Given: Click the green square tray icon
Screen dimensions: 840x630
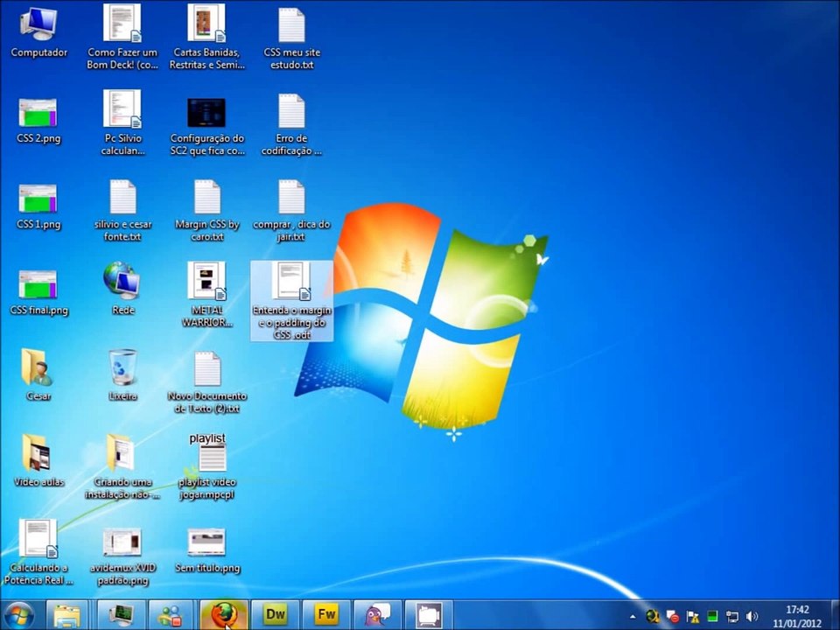Looking at the screenshot, I should point(712,617).
